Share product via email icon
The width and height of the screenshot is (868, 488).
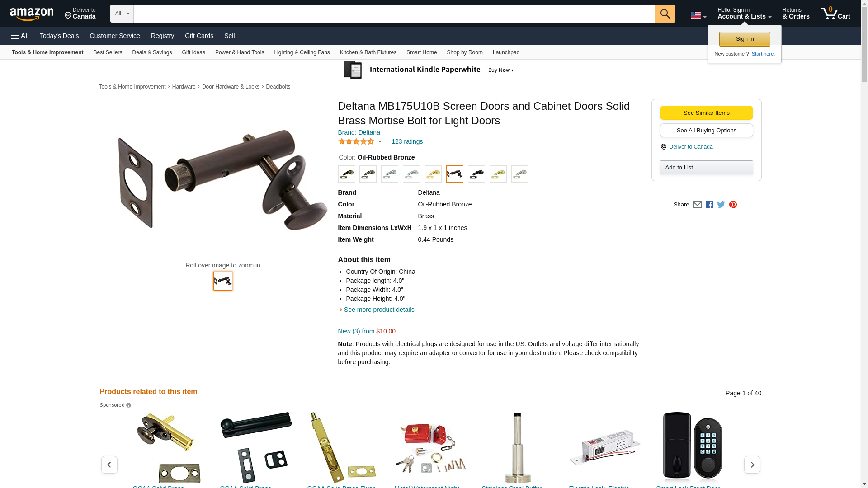pyautogui.click(x=697, y=205)
